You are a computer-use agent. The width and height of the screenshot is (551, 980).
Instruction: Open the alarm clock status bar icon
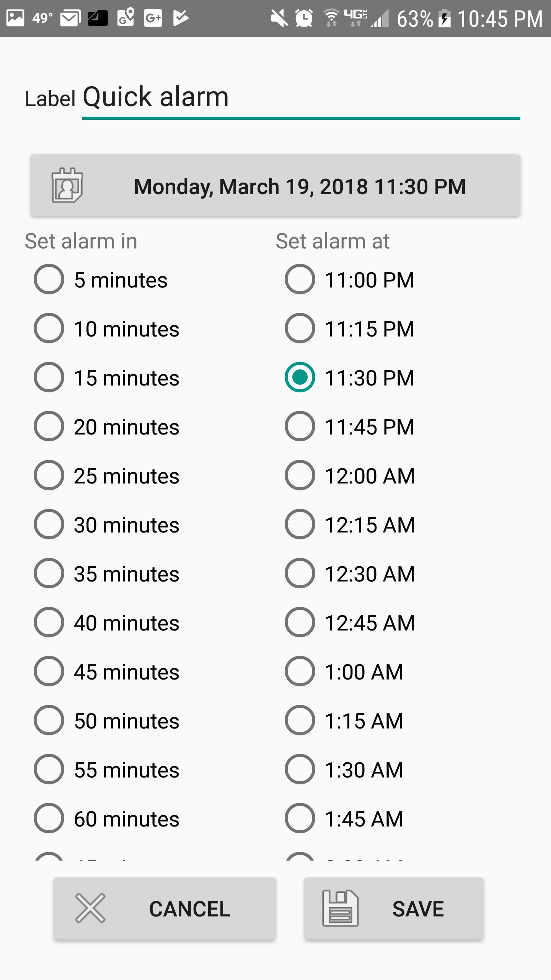coord(304,18)
